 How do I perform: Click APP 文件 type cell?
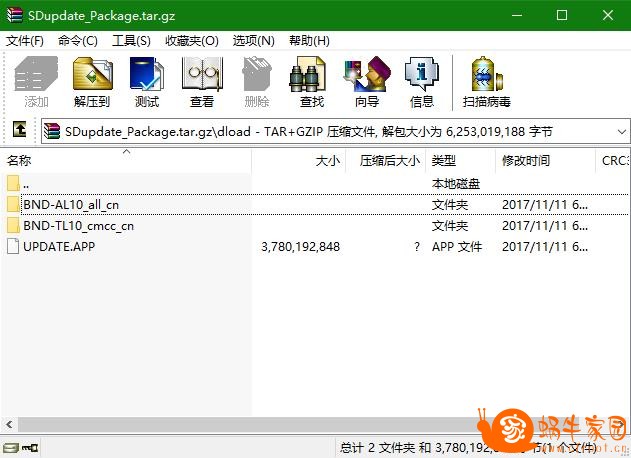tap(457, 247)
